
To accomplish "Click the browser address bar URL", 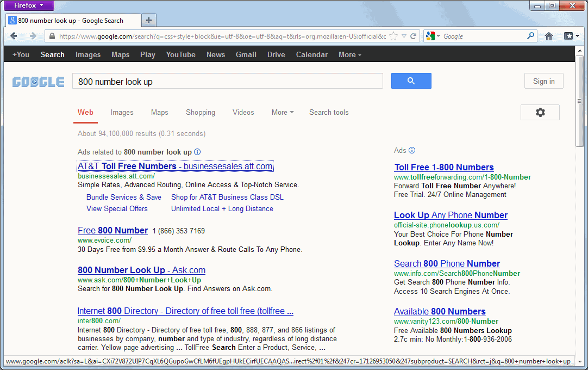I will coord(223,36).
